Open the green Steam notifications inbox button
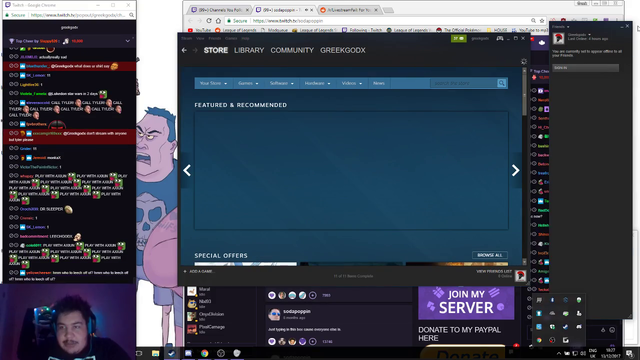 point(459,38)
